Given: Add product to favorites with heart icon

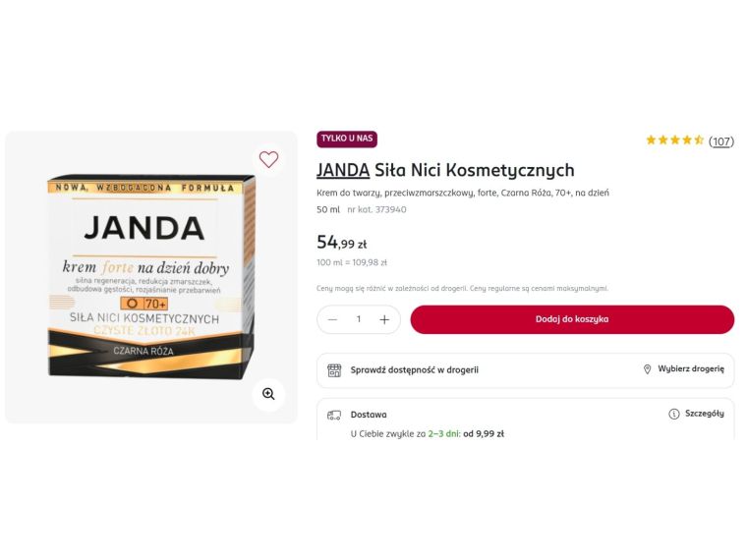Looking at the screenshot, I should [268, 159].
